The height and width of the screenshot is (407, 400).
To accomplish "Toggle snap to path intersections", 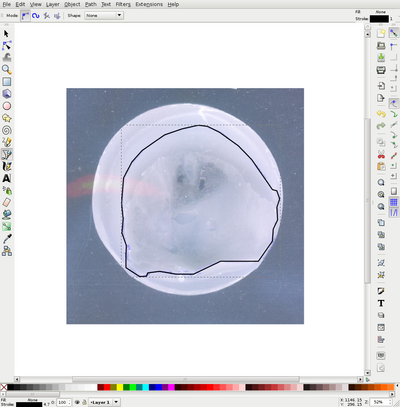I will tap(394, 125).
